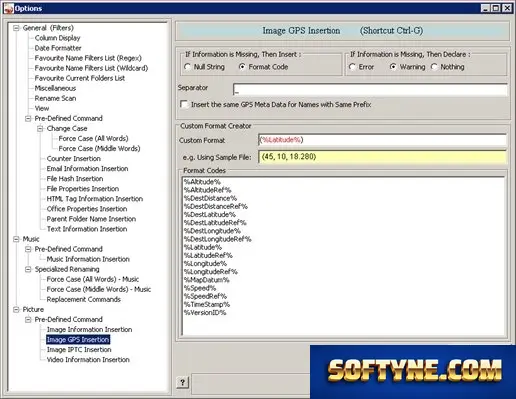This screenshot has width=516, height=399.
Task: Click the Custom Format text field
Action: pyautogui.click(x=382, y=140)
